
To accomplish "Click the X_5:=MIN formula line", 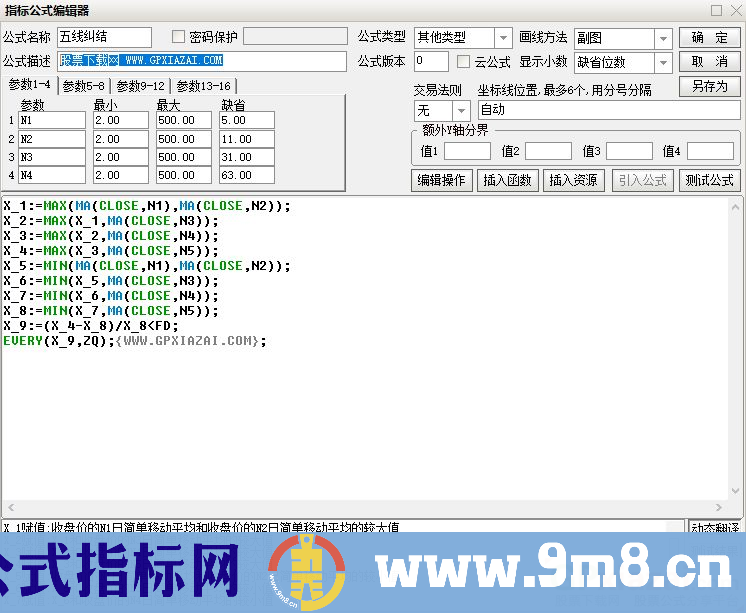I will (x=147, y=266).
